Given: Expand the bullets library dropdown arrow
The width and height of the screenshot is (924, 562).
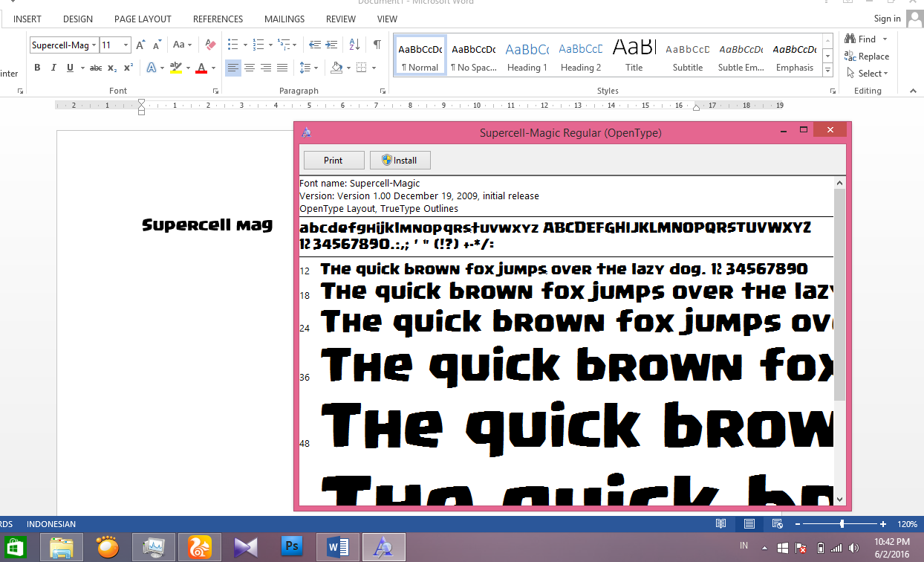Looking at the screenshot, I should (244, 45).
